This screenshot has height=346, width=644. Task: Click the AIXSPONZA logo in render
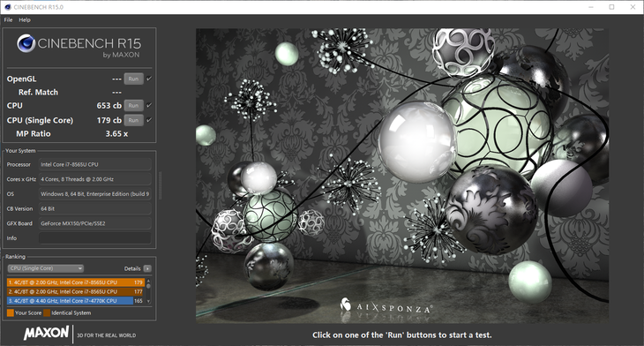click(386, 306)
